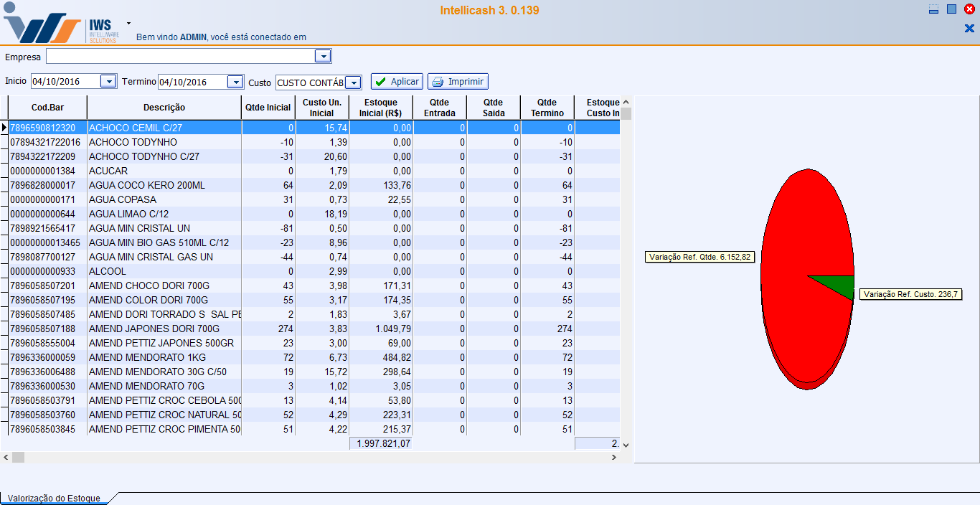Select the AMEND MENDORATO 1KG row
This screenshot has height=505, width=980.
click(314, 357)
